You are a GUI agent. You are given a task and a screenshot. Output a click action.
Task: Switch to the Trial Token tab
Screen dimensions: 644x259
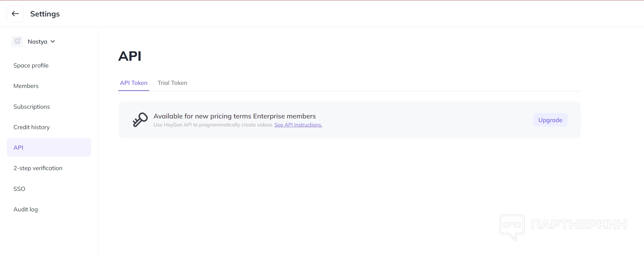click(x=172, y=83)
